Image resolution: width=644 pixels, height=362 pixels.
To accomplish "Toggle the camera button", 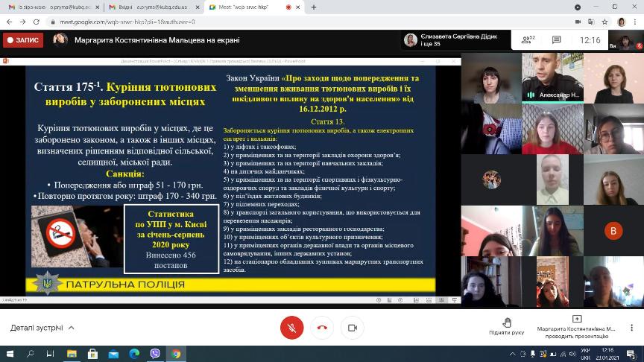I will pyautogui.click(x=353, y=328).
